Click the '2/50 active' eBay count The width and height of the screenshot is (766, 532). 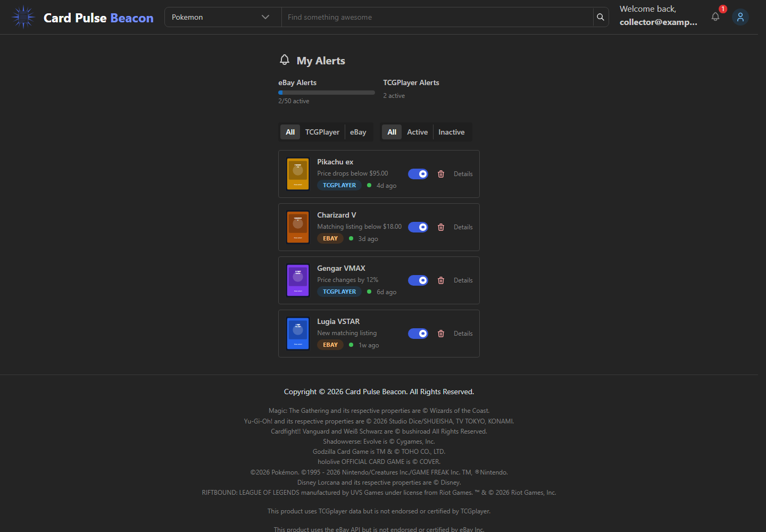coord(294,101)
